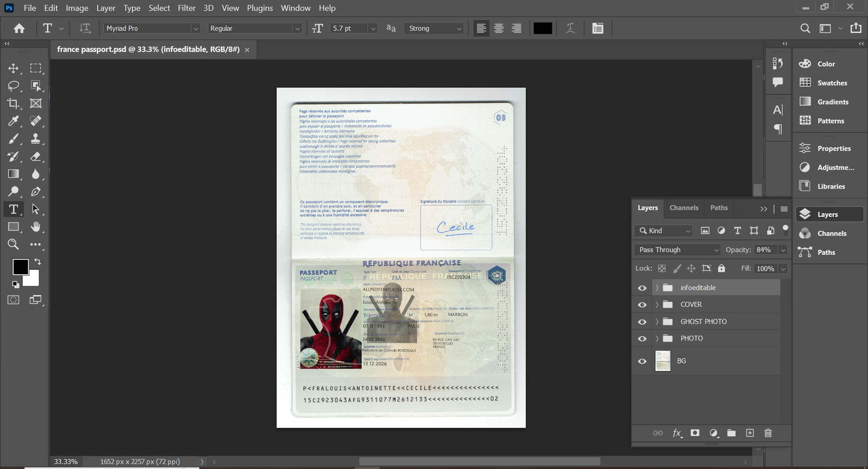Select the Move tool
Image resolution: width=868 pixels, height=469 pixels.
13,68
